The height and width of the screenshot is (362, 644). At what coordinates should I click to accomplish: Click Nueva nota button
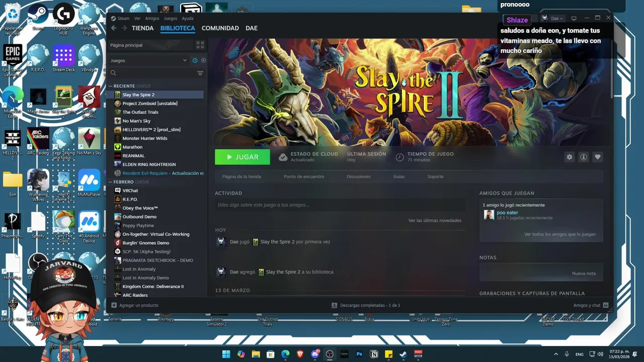pos(584,273)
